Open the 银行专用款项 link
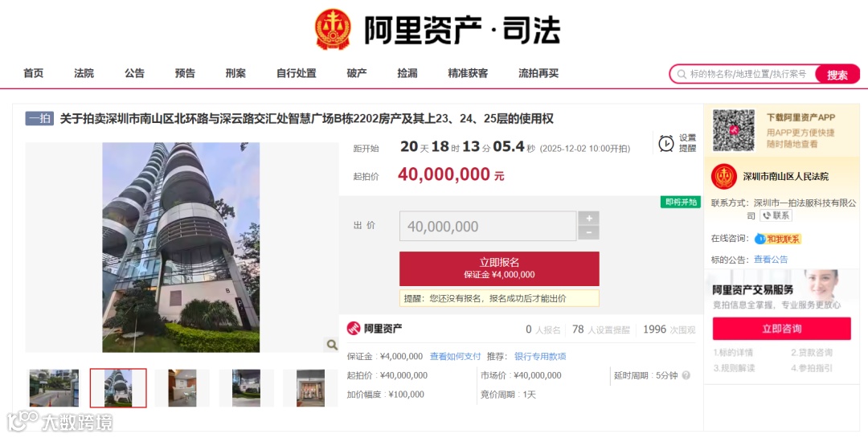The image size is (868, 438). [540, 357]
